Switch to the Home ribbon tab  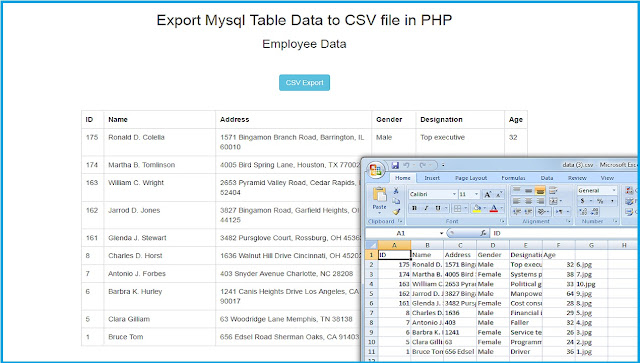(403, 178)
